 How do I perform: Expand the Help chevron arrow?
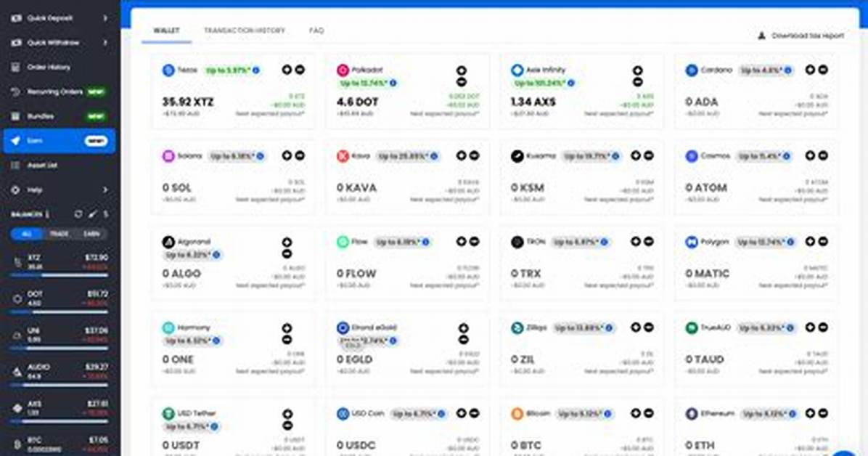105,190
